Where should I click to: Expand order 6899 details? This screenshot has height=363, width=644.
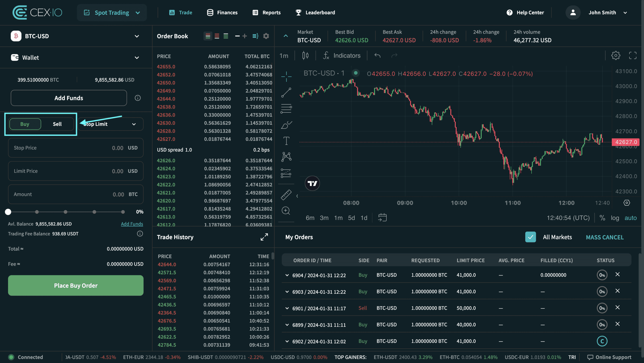[x=287, y=325]
